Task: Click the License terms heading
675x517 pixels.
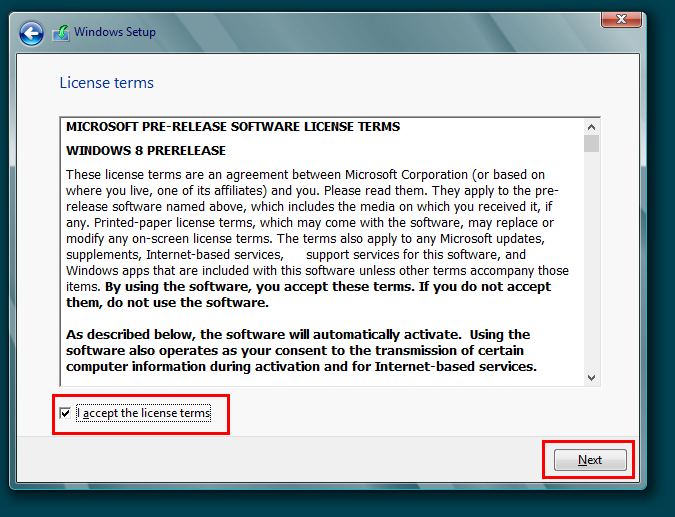Action: click(x=106, y=83)
